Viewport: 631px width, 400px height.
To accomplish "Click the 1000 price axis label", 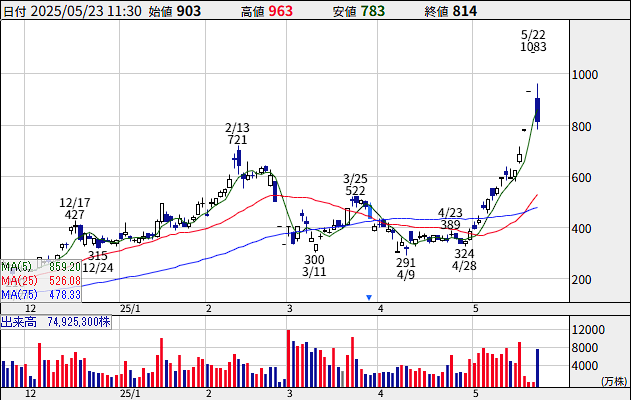I will [x=585, y=75].
